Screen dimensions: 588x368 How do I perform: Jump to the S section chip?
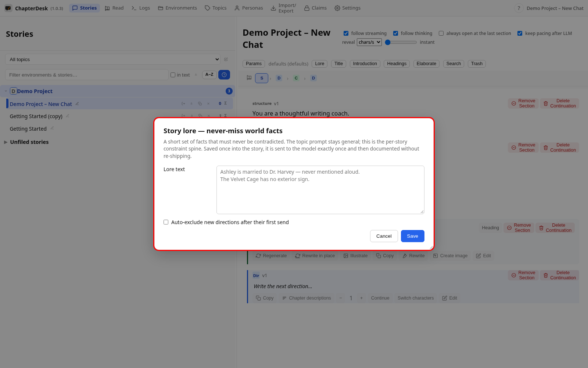pos(262,78)
